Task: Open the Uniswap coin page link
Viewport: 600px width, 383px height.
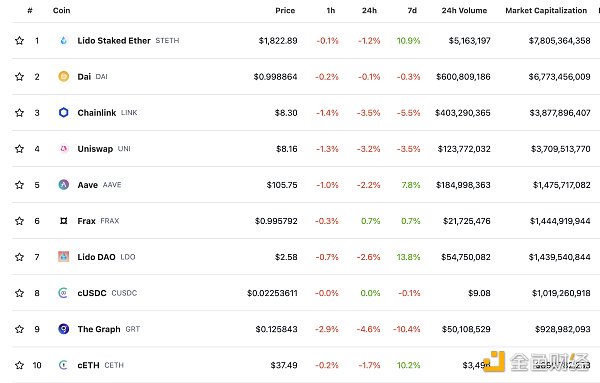Action: (95, 149)
